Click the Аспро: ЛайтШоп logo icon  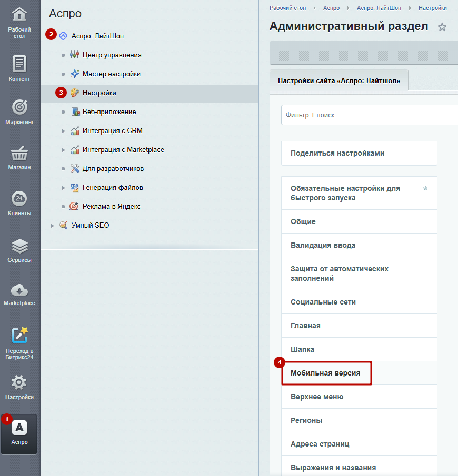pyautogui.click(x=63, y=36)
